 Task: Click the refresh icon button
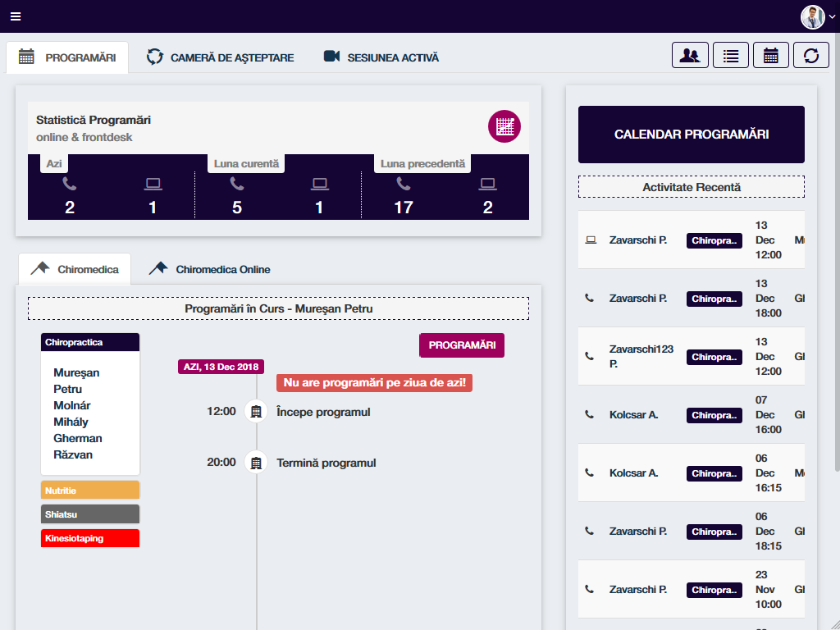810,56
